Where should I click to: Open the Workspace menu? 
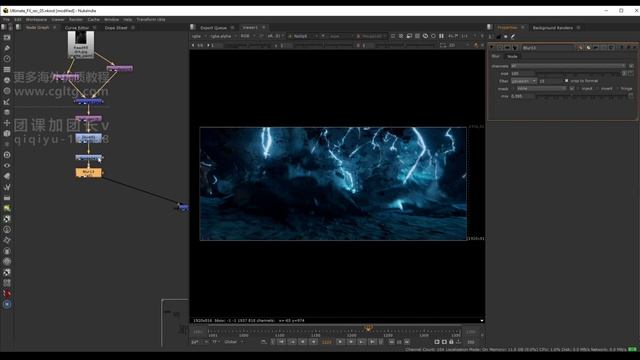(36, 20)
